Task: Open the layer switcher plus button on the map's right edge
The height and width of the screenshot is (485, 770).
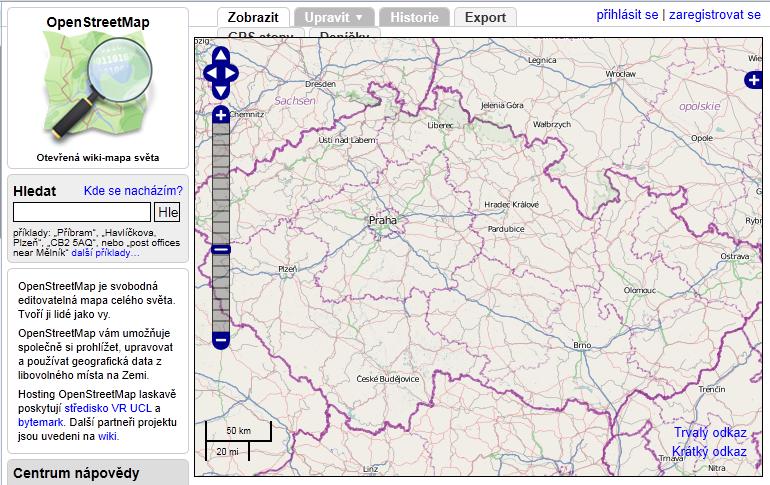Action: pos(753,80)
